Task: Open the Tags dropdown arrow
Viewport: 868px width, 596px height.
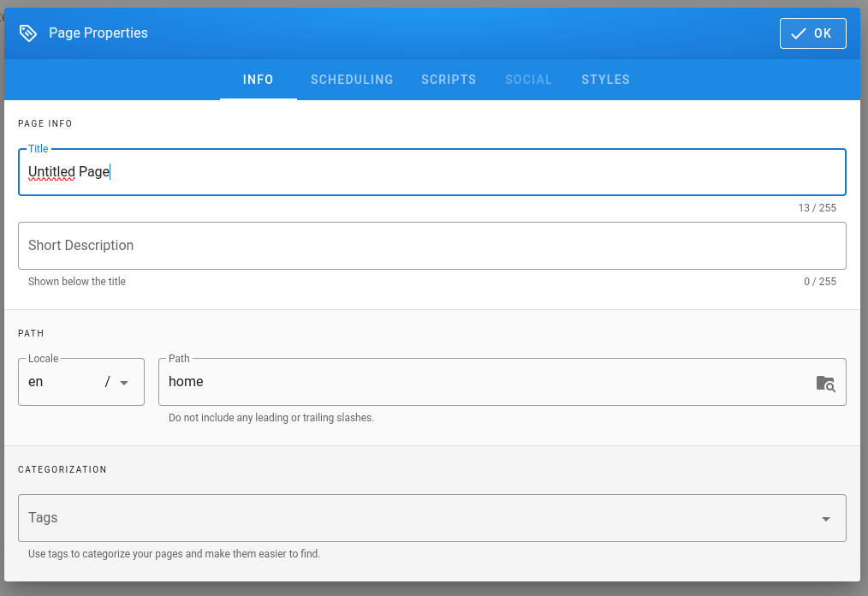Action: [x=825, y=518]
